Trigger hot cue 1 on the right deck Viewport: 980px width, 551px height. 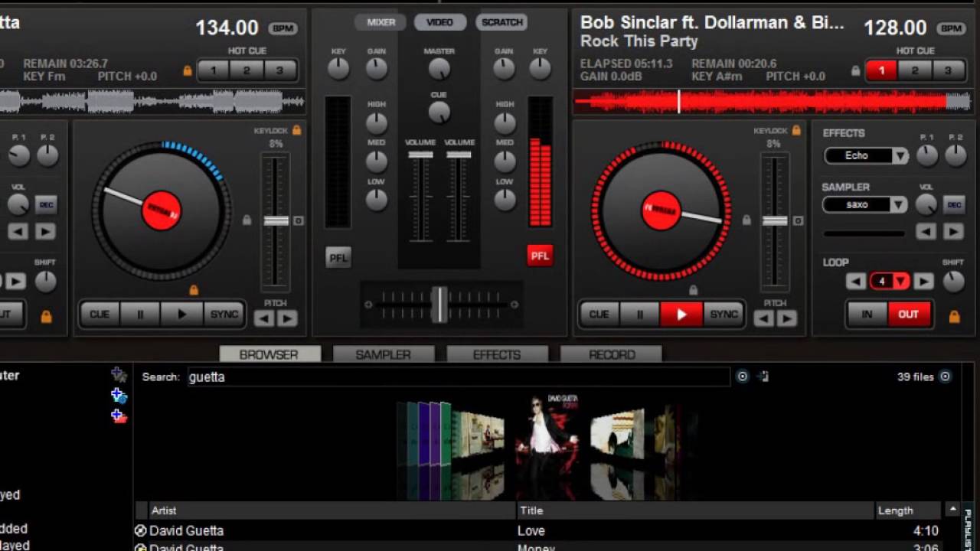(x=881, y=70)
